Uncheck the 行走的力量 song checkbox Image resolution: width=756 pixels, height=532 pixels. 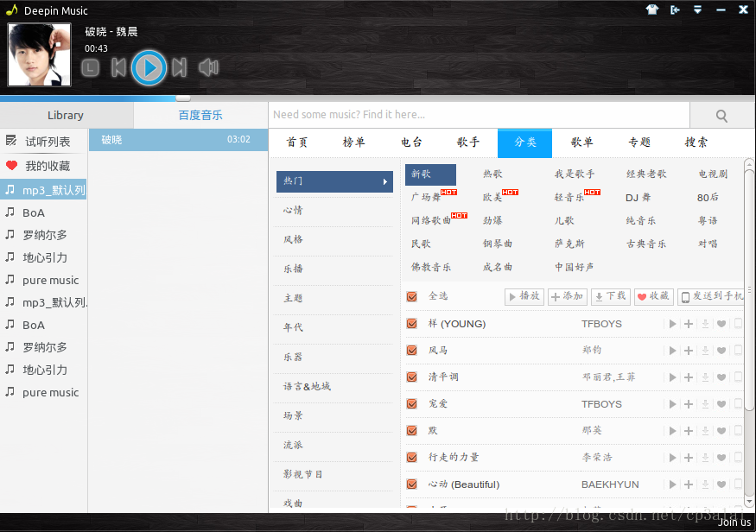click(412, 458)
